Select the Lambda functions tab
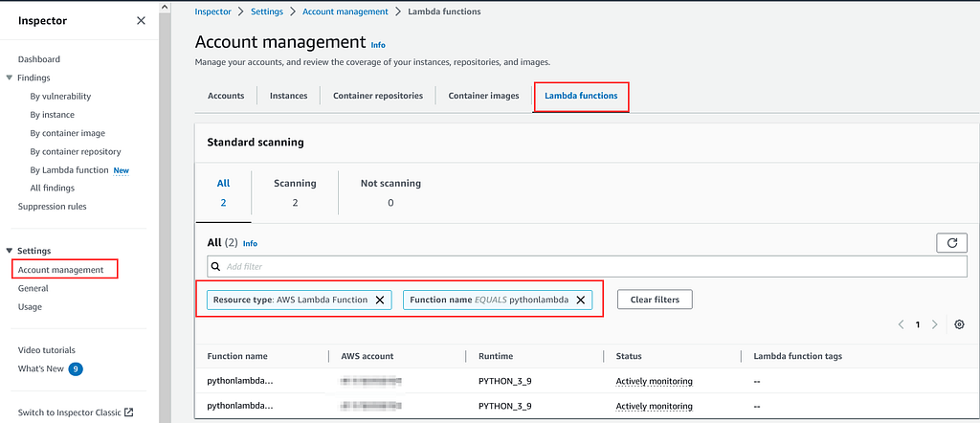The image size is (980, 423). point(581,96)
